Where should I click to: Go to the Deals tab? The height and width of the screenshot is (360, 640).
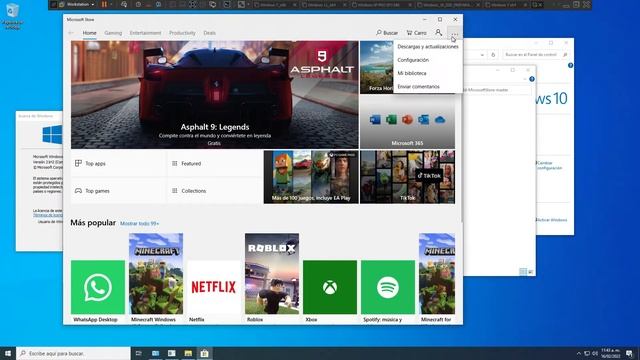[x=209, y=33]
